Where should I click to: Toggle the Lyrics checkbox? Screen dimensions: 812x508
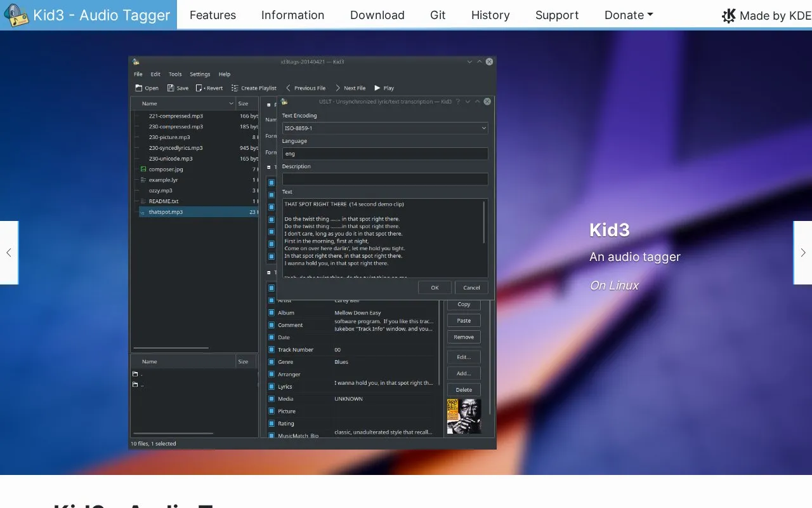click(x=272, y=386)
